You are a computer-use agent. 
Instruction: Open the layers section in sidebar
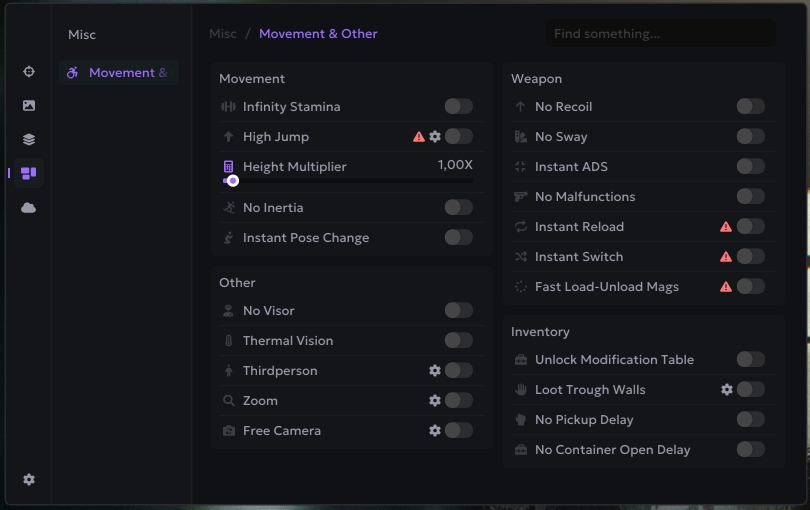29,139
